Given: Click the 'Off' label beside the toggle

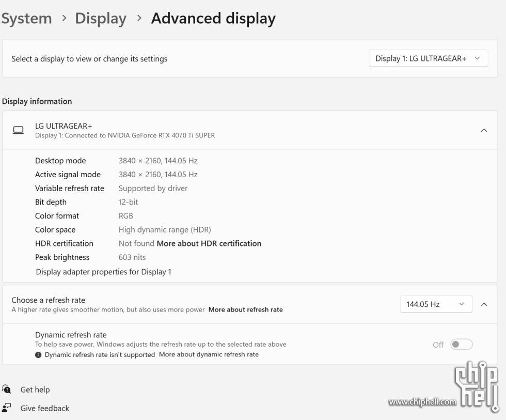Looking at the screenshot, I should pyautogui.click(x=438, y=345).
